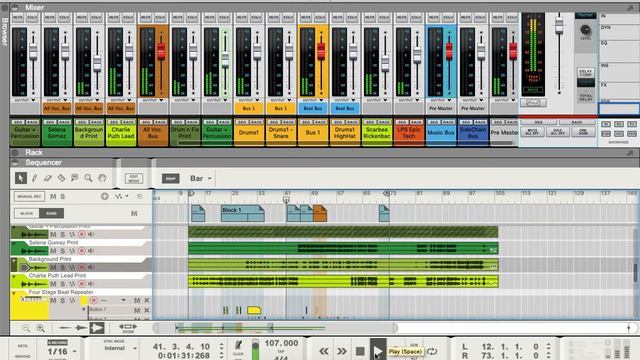Click the transport Fast Forward button

(342, 351)
